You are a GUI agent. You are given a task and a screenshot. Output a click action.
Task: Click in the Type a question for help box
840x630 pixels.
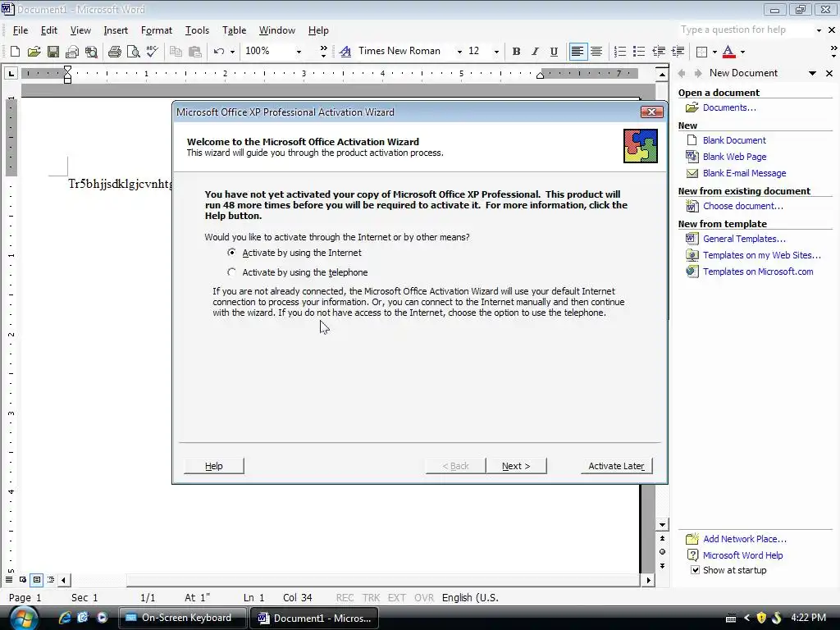pos(745,30)
